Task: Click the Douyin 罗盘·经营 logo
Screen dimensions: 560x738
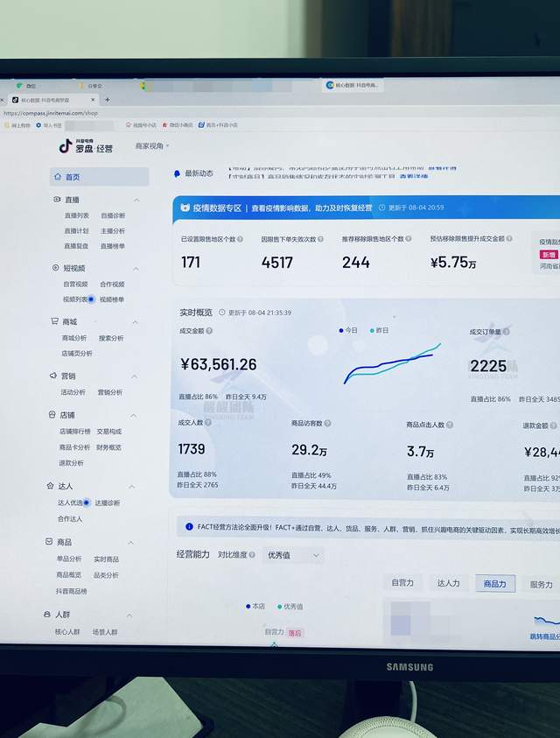Action: [x=86, y=146]
